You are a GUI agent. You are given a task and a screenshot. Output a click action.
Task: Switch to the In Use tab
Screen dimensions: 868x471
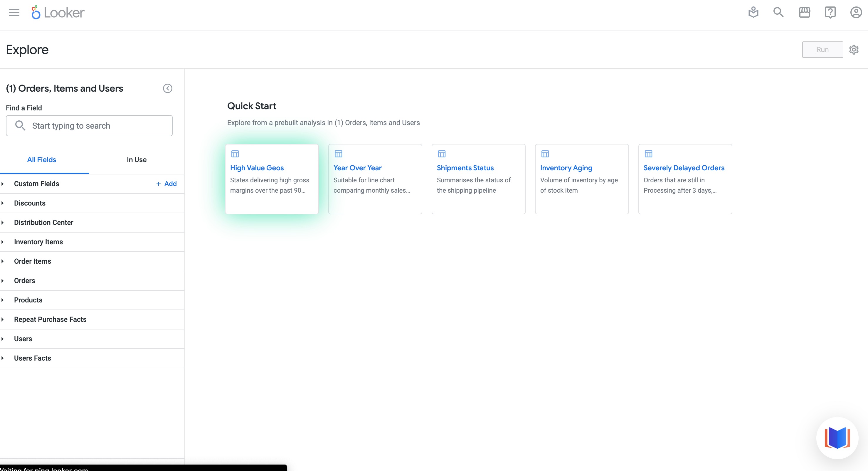point(137,160)
